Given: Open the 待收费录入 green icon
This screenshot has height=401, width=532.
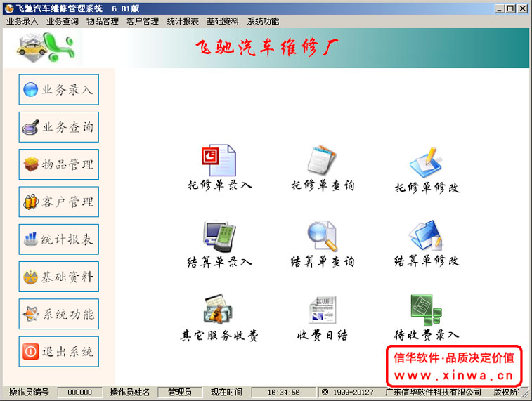Looking at the screenshot, I should [x=426, y=310].
